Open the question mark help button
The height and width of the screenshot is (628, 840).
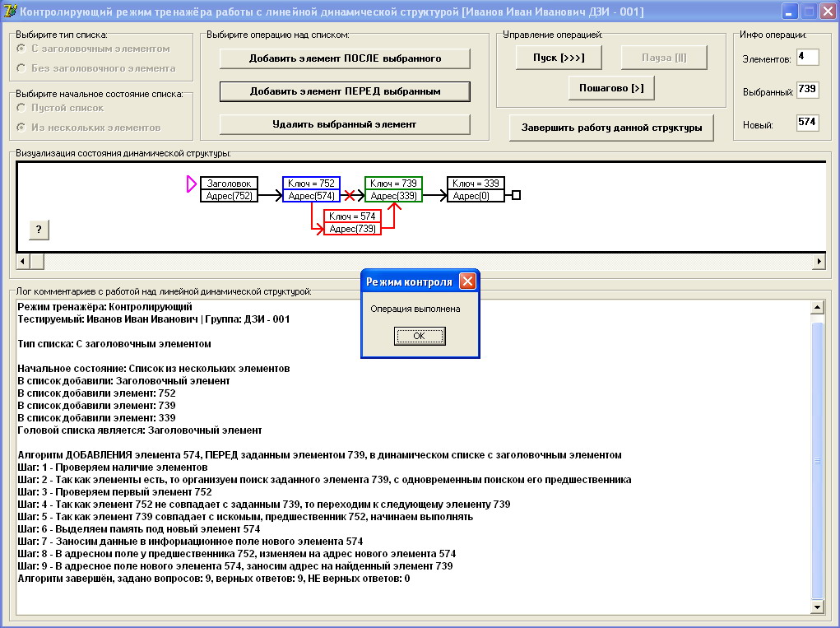click(39, 230)
